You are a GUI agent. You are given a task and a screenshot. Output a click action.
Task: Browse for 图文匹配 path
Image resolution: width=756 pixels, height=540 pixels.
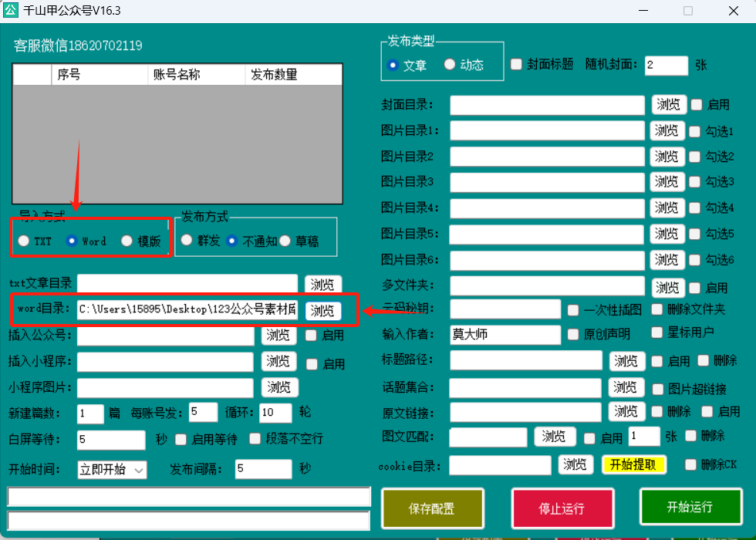click(x=555, y=437)
